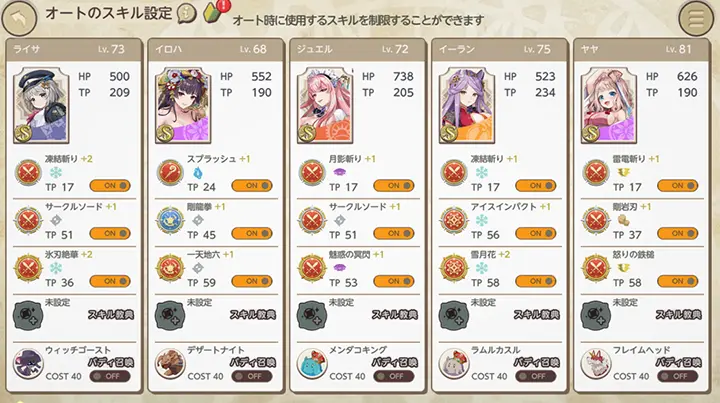Open the hamburger menu icon
This screenshot has width=720, height=403.
pyautogui.click(x=696, y=19)
